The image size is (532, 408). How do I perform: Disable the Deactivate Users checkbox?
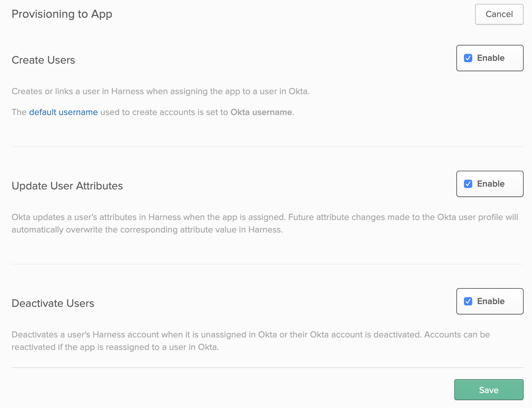(x=468, y=301)
